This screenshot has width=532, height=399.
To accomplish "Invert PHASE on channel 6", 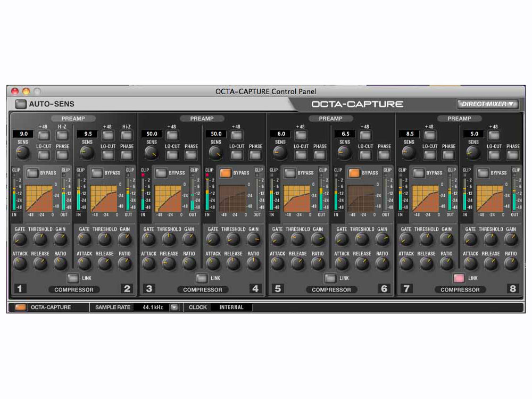I will [x=384, y=155].
